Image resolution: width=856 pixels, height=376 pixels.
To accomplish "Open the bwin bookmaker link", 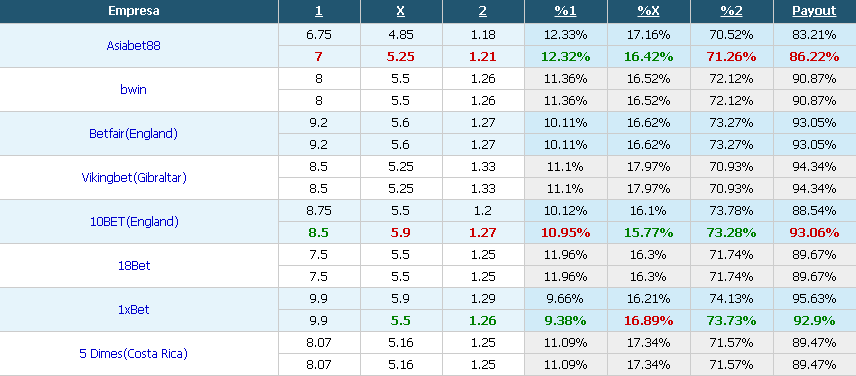I will tap(134, 90).
